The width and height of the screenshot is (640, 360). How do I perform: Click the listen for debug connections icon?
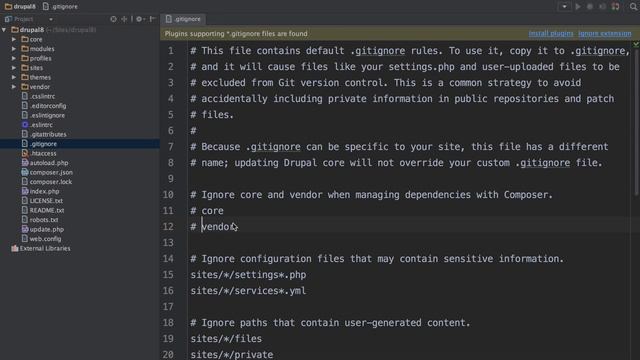click(602, 7)
